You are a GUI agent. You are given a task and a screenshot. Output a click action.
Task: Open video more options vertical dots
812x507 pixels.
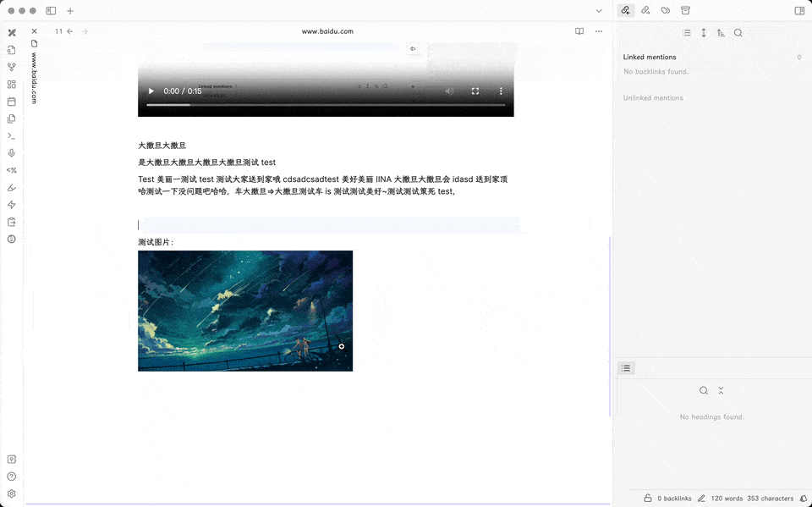(501, 91)
